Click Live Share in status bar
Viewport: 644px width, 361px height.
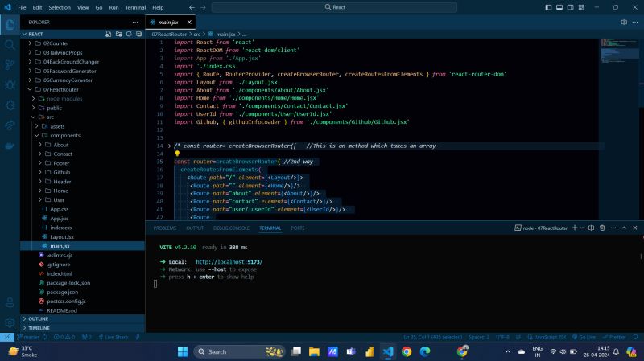click(x=114, y=337)
